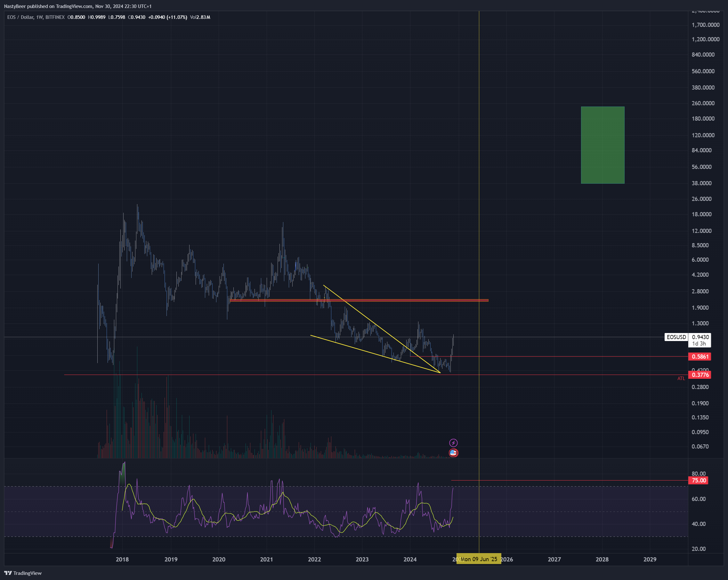Click the 2024 year label on time axis
Screen dimensions: 728x580
410,560
